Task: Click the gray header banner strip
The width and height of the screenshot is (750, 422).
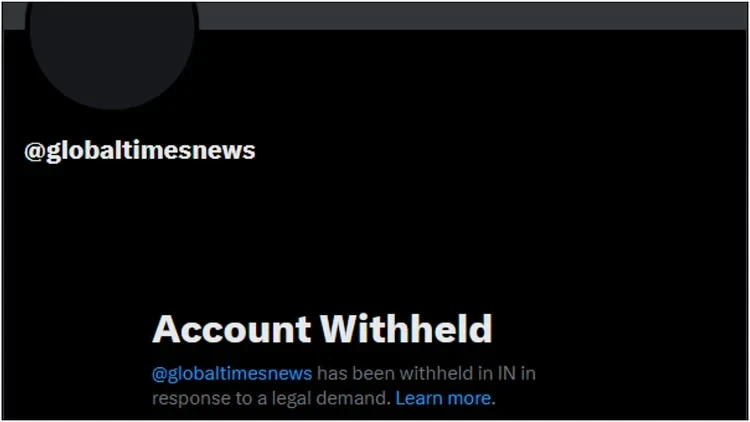Action: pyautogui.click(x=473, y=16)
